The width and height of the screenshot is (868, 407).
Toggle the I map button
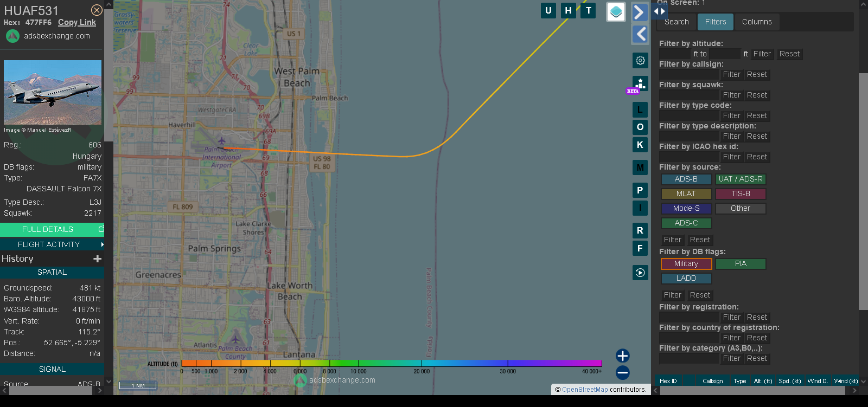(x=640, y=208)
